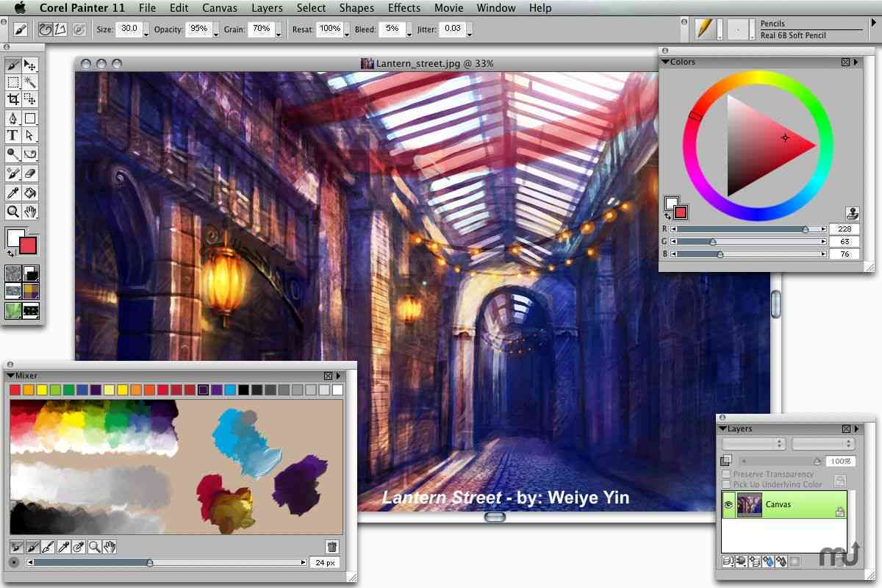882x588 pixels.
Task: Select the Crop tool in toolbox
Action: click(x=12, y=99)
